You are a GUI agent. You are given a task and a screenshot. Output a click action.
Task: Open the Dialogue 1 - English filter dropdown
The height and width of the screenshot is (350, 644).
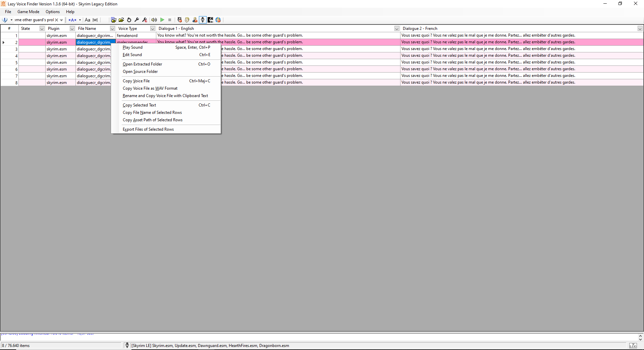pos(397,29)
